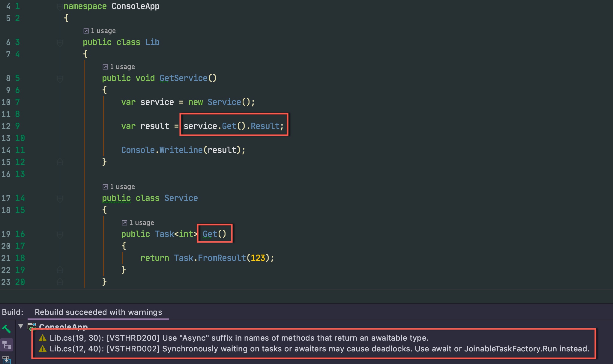Fold the GetService method body
This screenshot has width=613, height=364.
[x=60, y=79]
